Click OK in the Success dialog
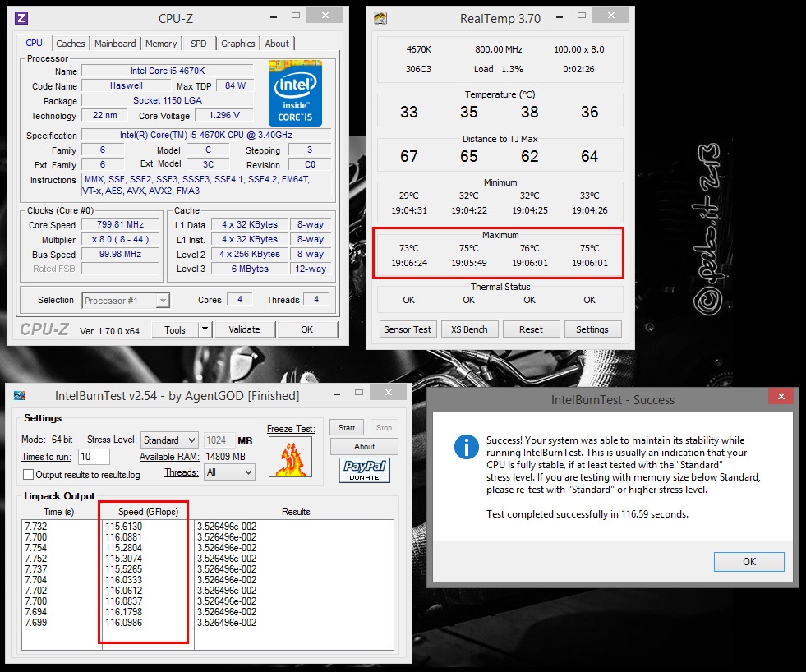806x672 pixels. (x=749, y=561)
